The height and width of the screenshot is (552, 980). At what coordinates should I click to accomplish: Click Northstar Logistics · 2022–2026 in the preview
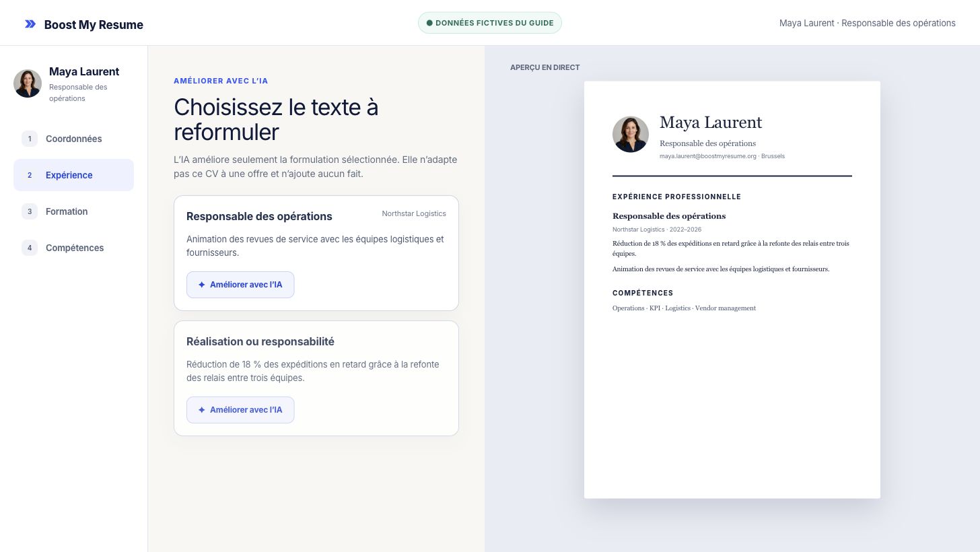(x=657, y=230)
